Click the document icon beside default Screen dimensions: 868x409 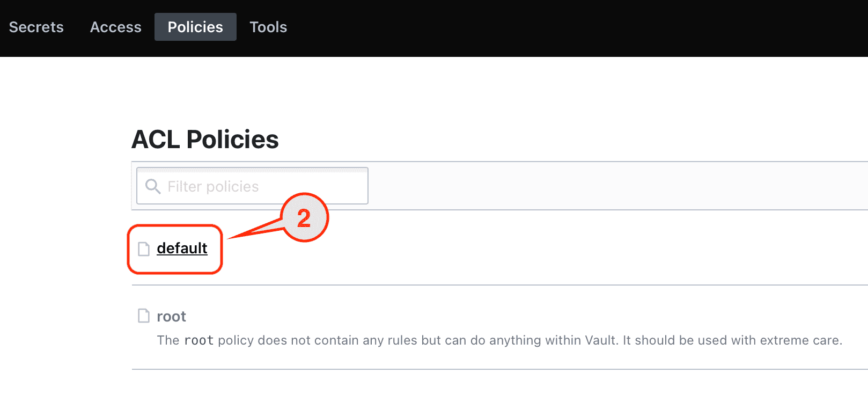coord(144,249)
